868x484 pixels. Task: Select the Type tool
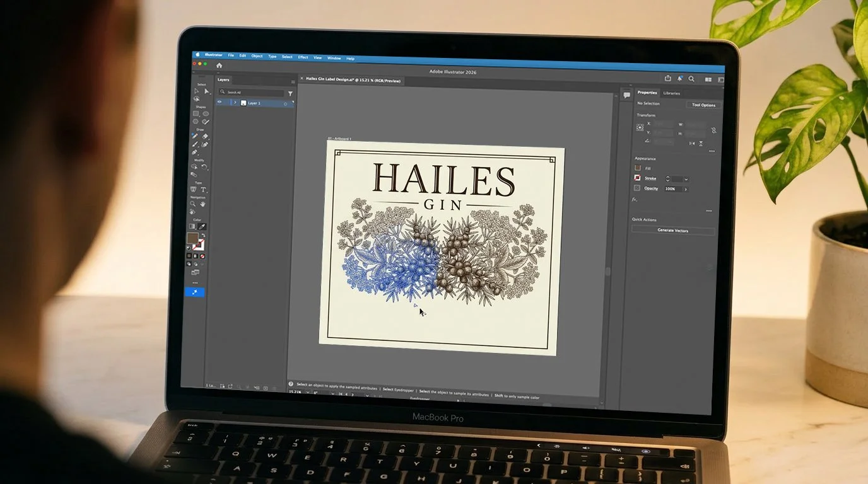pyautogui.click(x=203, y=189)
